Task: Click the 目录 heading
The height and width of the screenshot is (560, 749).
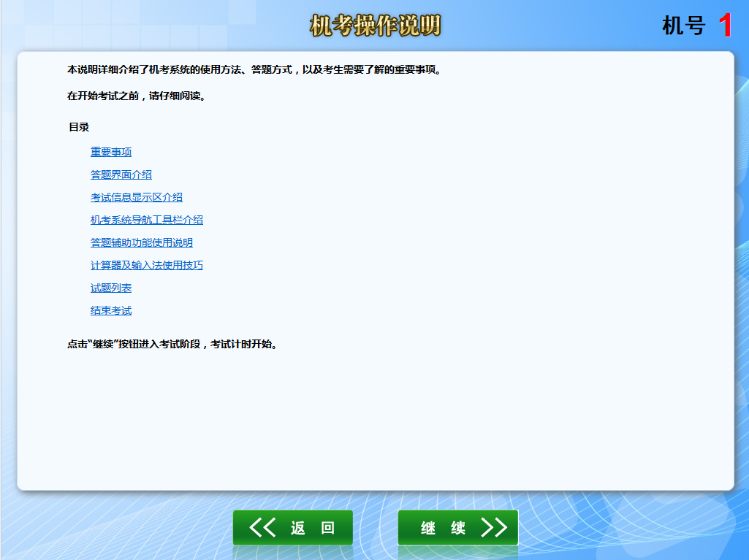Action: pyautogui.click(x=79, y=127)
